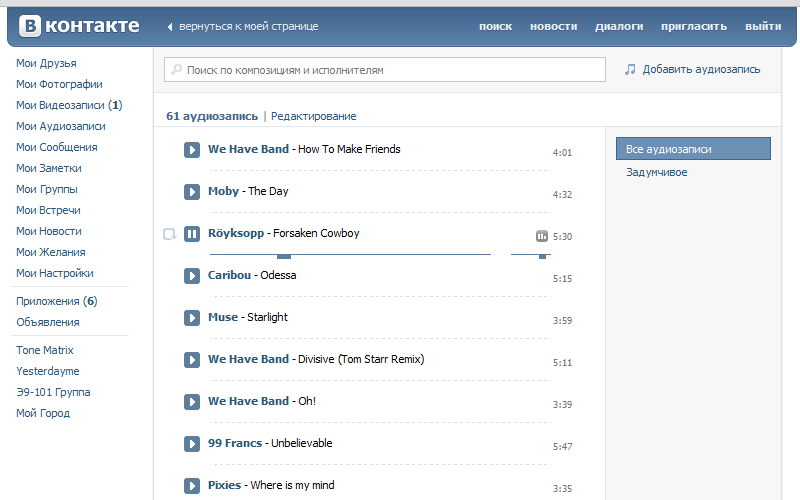
Task: Click duration 4:32 of Moby track
Action: coord(562,194)
